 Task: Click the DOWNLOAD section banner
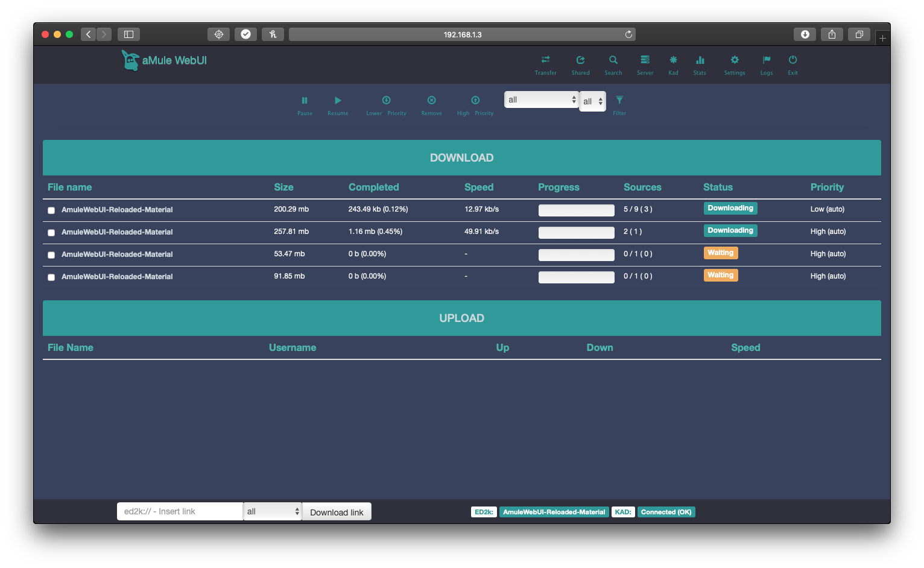point(462,158)
